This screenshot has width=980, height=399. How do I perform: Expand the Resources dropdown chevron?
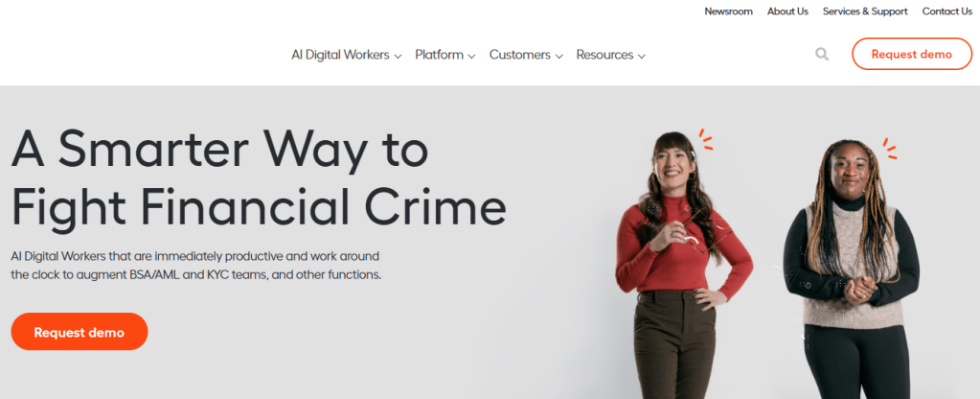641,57
